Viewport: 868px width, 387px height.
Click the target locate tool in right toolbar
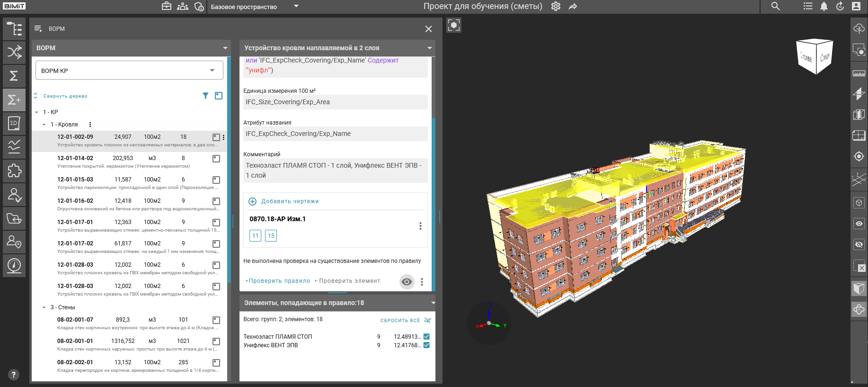tap(859, 156)
